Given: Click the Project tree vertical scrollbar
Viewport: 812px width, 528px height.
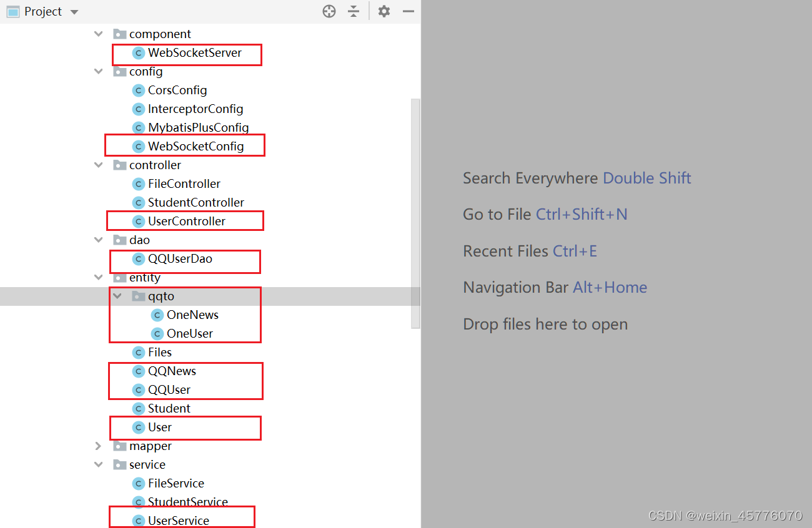Looking at the screenshot, I should [x=415, y=213].
